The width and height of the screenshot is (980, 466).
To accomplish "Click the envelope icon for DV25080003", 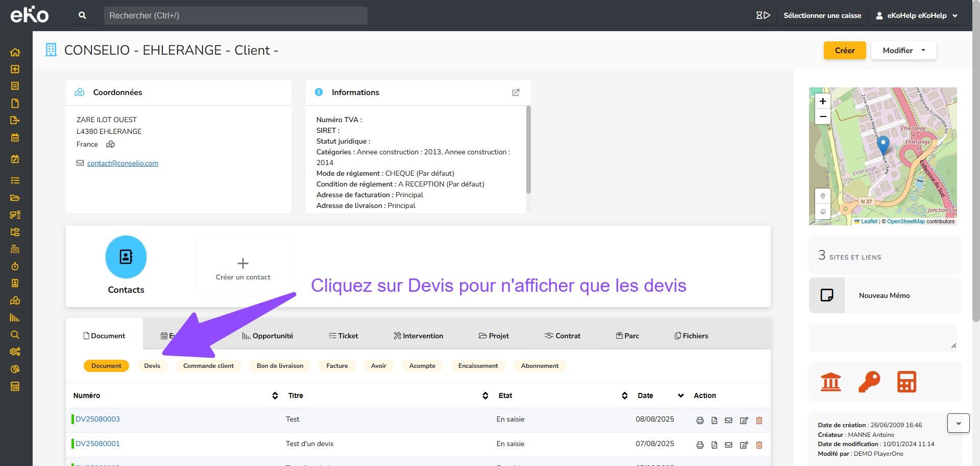I will [728, 420].
